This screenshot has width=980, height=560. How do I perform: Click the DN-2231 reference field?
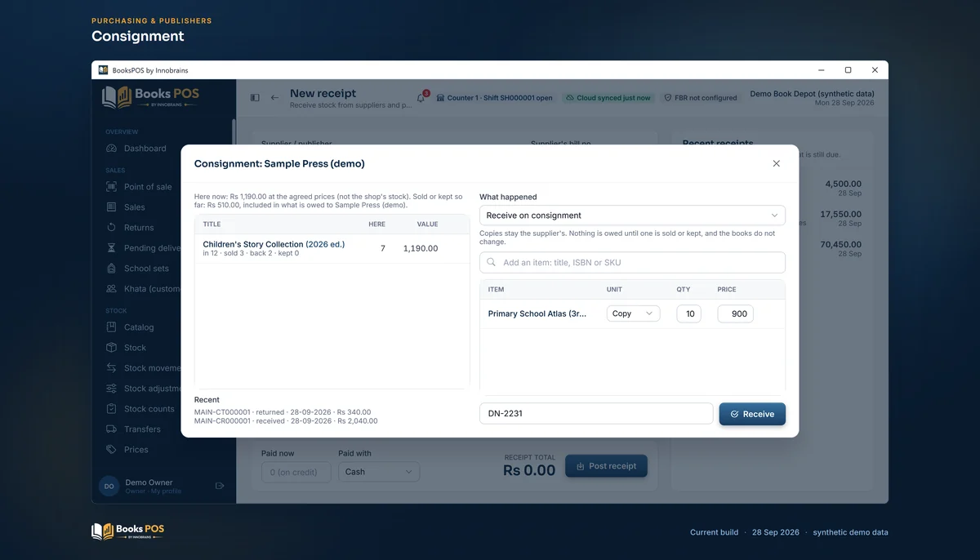(x=596, y=414)
